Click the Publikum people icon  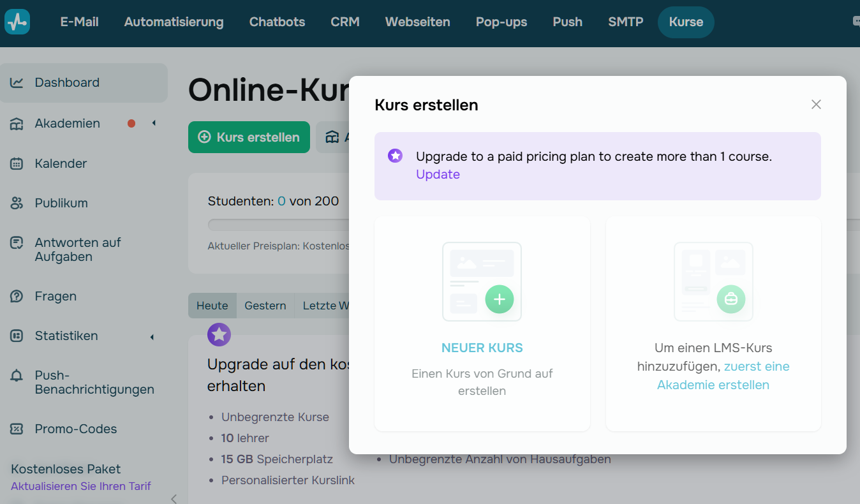17,204
